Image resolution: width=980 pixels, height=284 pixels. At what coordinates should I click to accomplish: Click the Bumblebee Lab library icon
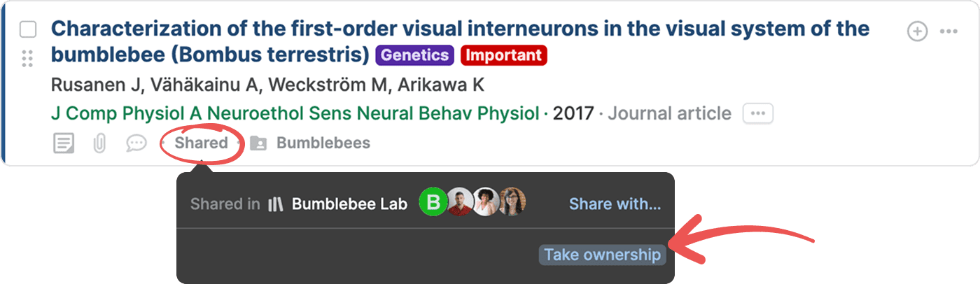pos(276,204)
